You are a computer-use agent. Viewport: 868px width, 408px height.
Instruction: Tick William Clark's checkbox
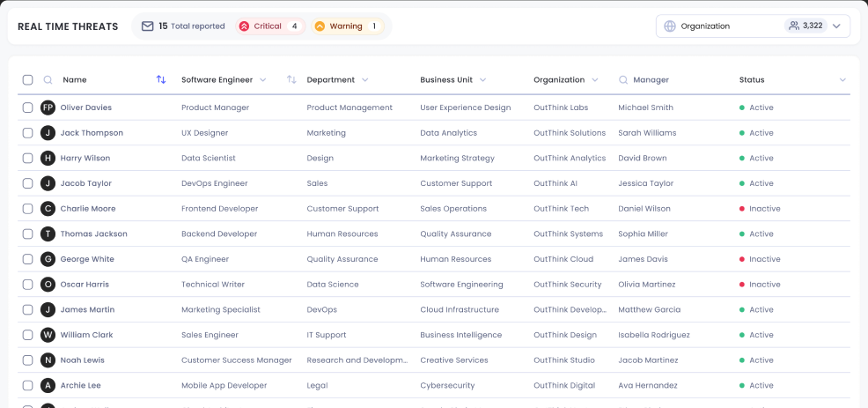click(x=27, y=335)
